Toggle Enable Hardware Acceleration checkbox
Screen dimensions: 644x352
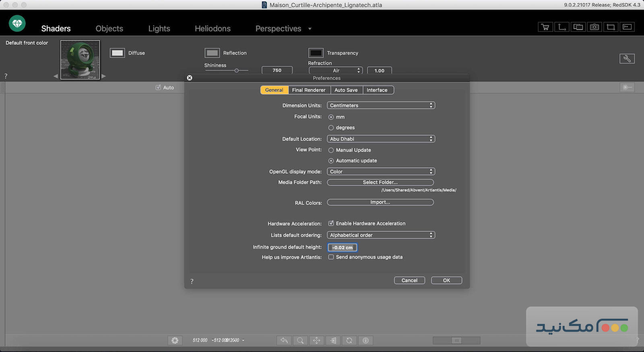[331, 223]
